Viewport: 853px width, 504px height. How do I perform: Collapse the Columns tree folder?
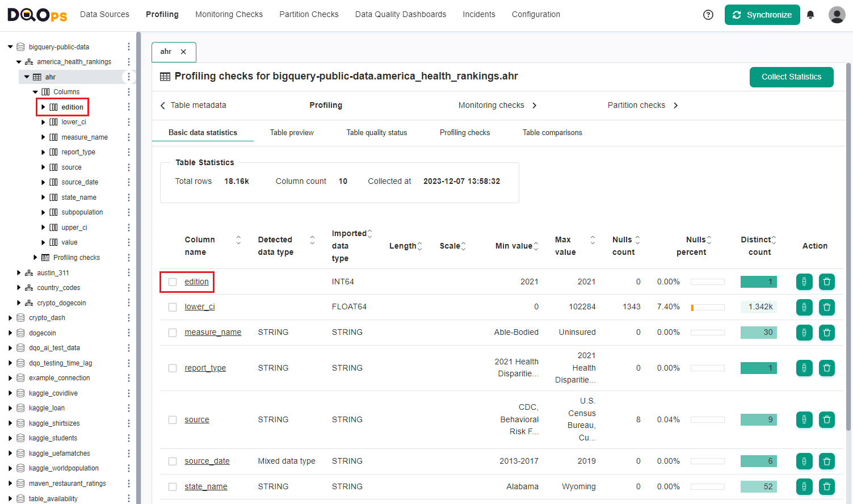pos(35,92)
